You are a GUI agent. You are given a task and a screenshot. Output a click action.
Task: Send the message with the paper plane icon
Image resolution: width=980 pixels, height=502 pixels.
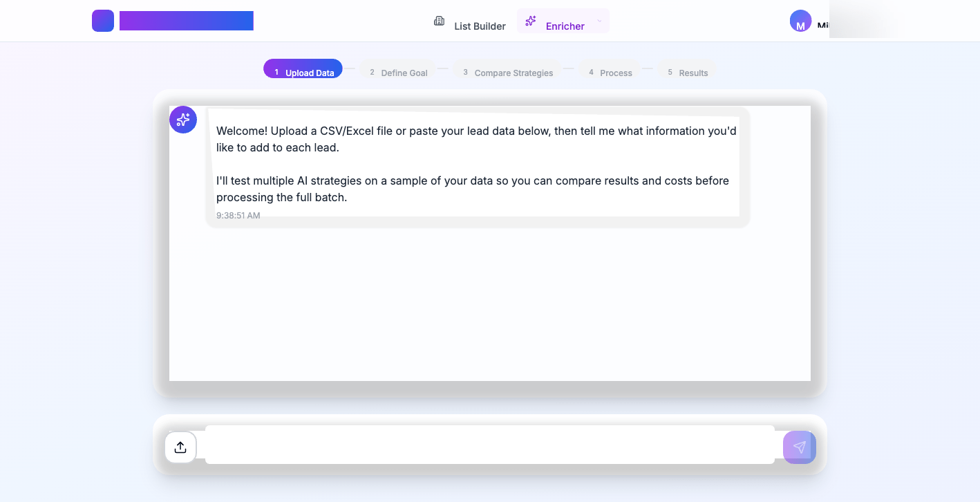pos(799,447)
